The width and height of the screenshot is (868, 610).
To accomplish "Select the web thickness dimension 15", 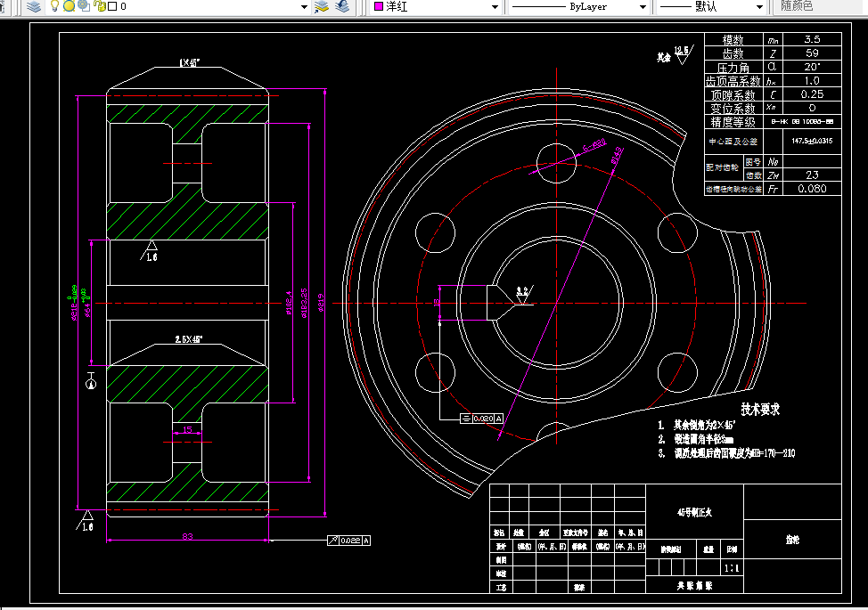I will 187,429.
